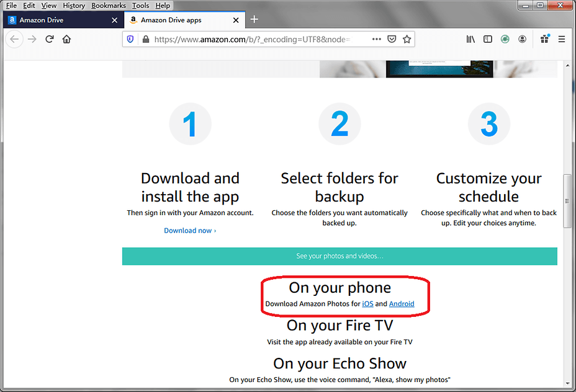View site security padlock information

coord(146,39)
